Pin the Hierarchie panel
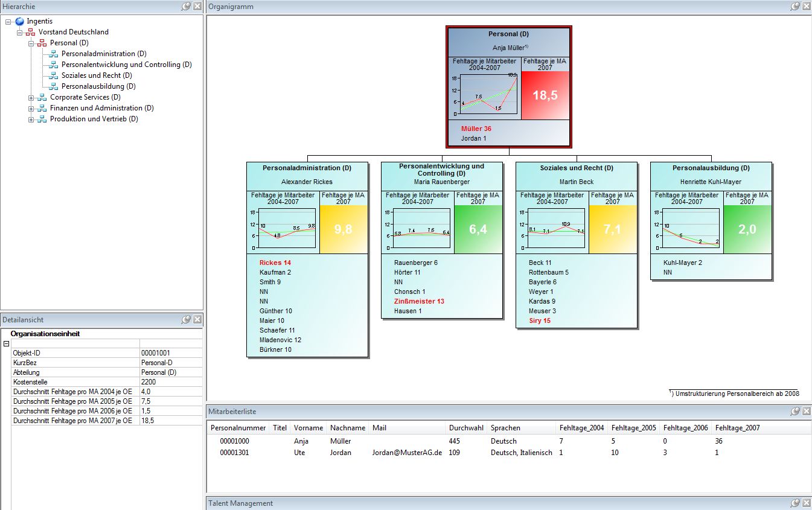 pyautogui.click(x=186, y=6)
